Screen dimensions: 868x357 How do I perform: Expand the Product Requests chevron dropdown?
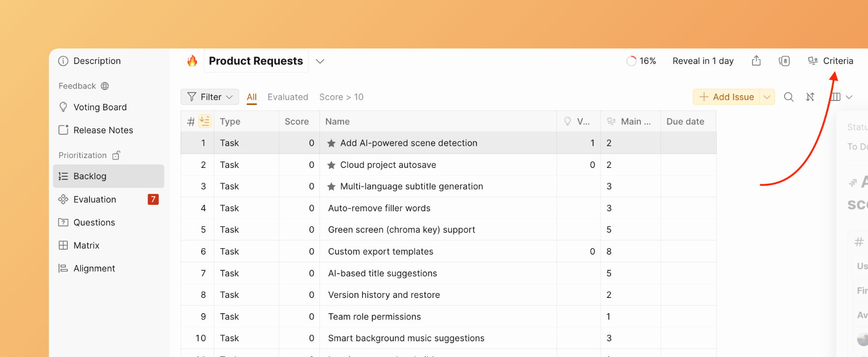click(320, 61)
